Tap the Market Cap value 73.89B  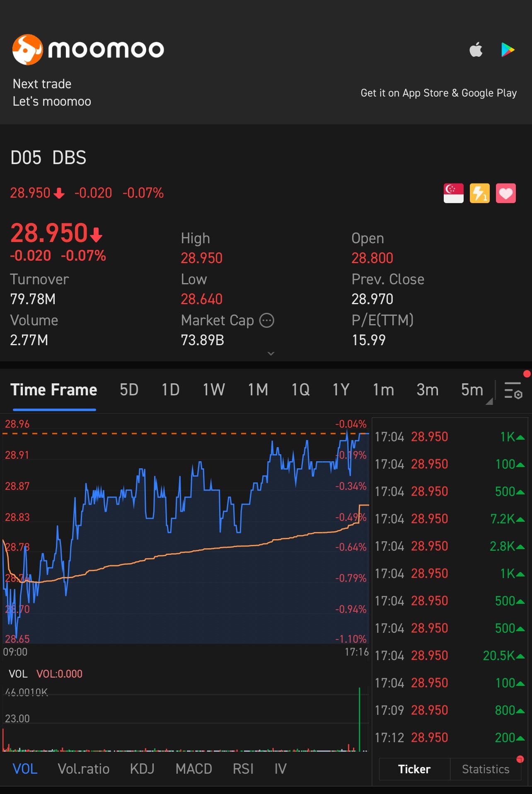pos(203,340)
